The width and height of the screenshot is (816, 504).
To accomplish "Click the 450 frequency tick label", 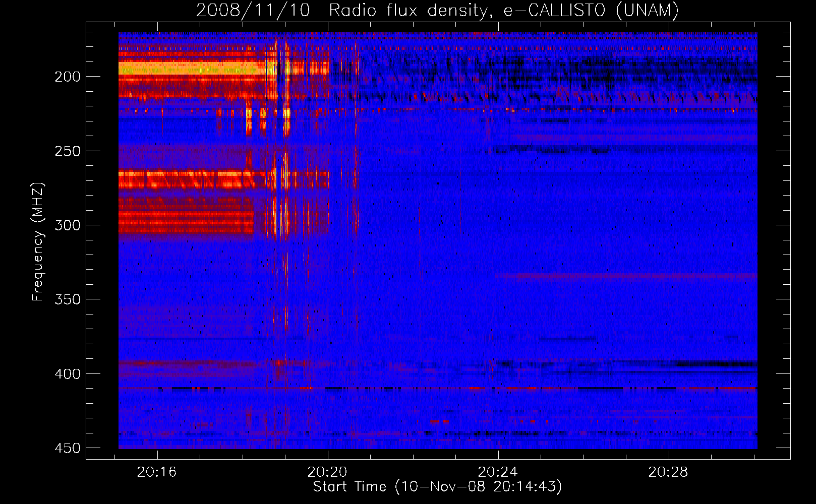I will coord(67,448).
